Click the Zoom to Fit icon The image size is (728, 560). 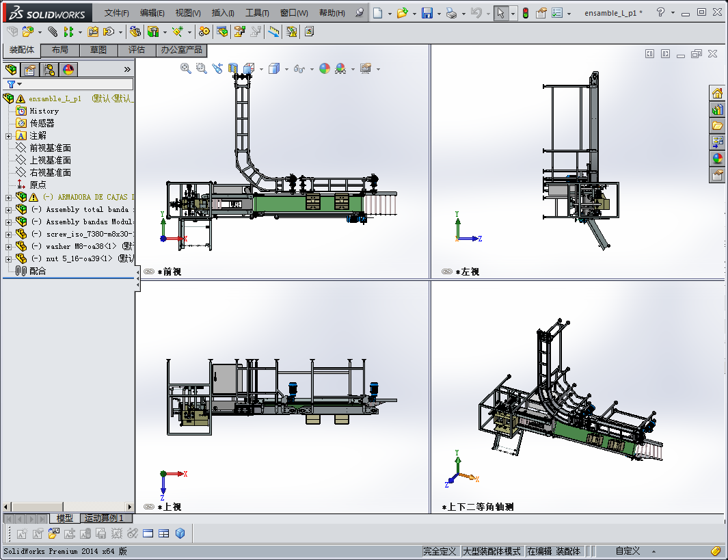[186, 69]
